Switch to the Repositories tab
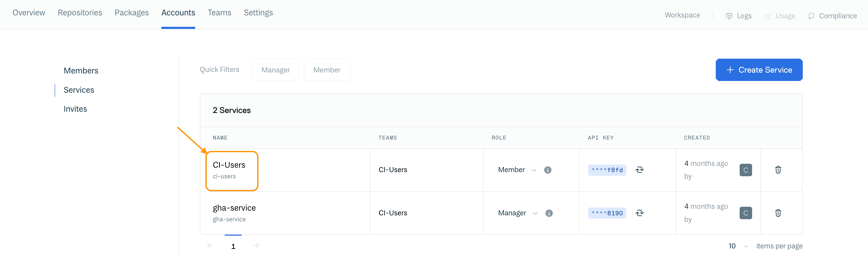The height and width of the screenshot is (264, 868). [x=80, y=12]
